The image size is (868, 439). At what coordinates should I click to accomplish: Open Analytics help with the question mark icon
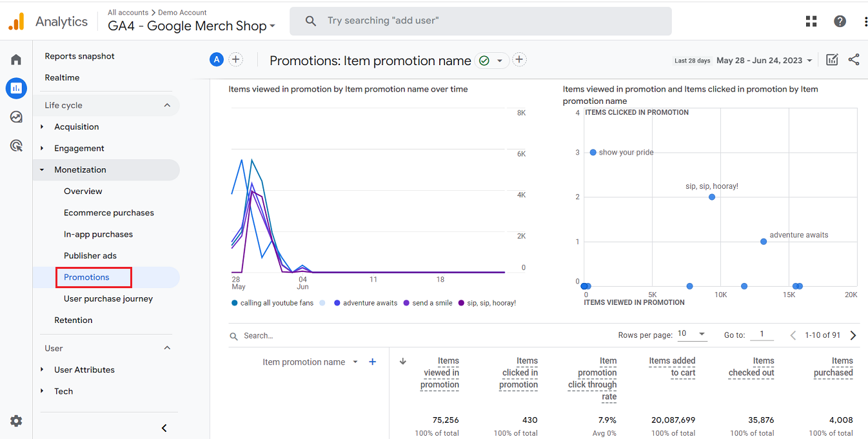point(840,21)
